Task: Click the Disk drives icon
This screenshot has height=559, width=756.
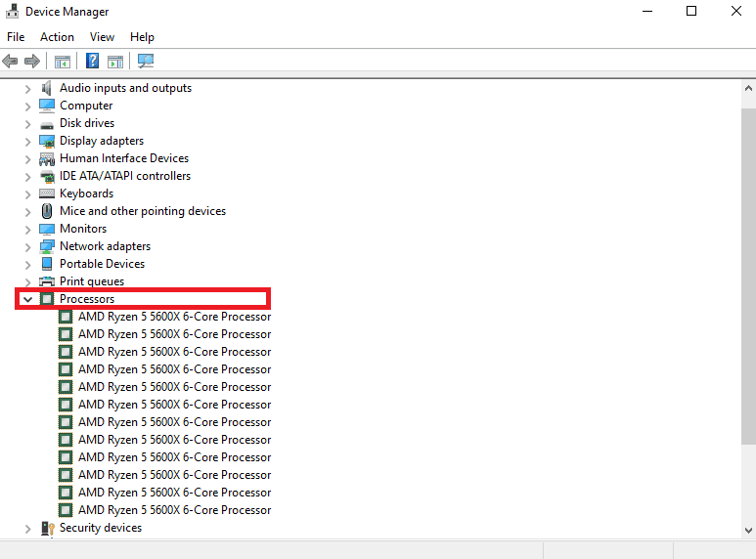Action: 47,125
